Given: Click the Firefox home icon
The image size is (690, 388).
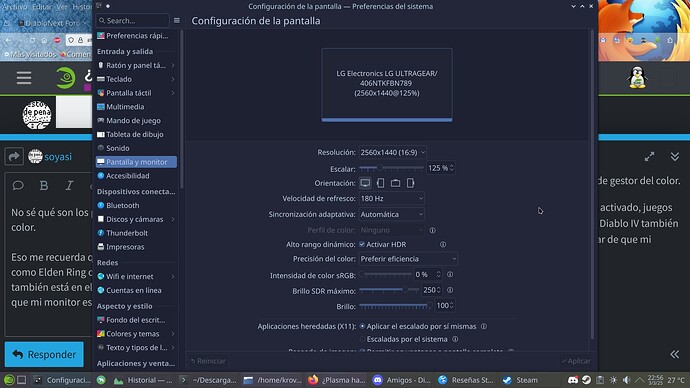Looking at the screenshot, I should pyautogui.click(x=44, y=40).
